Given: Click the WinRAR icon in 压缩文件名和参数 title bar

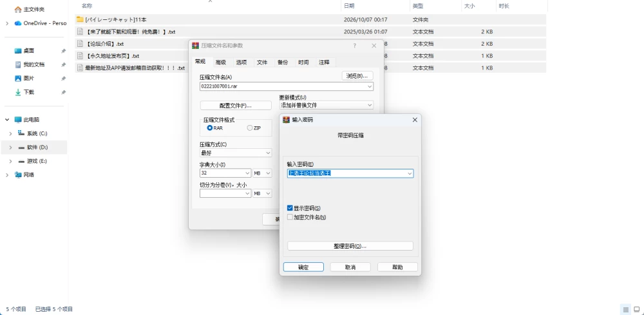Looking at the screenshot, I should 196,46.
